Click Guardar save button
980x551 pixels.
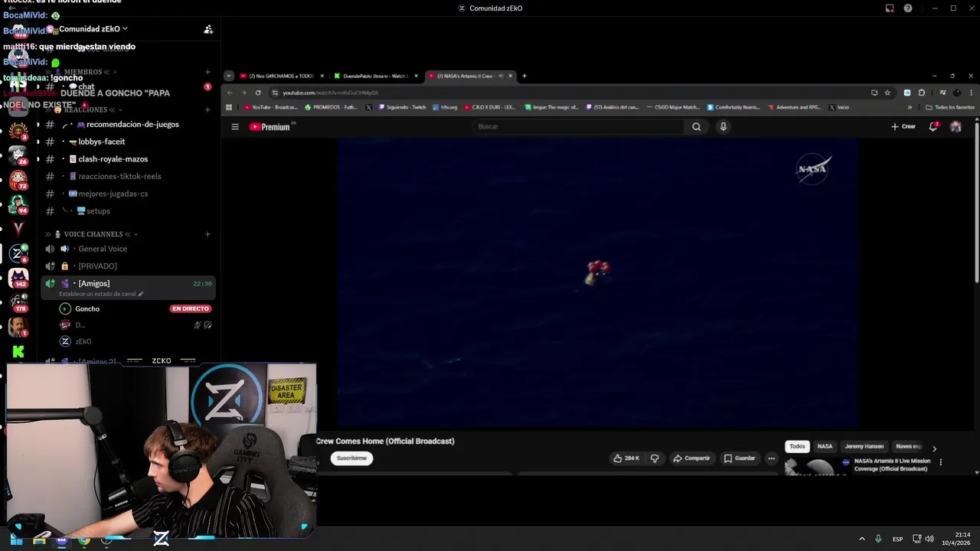tap(740, 458)
